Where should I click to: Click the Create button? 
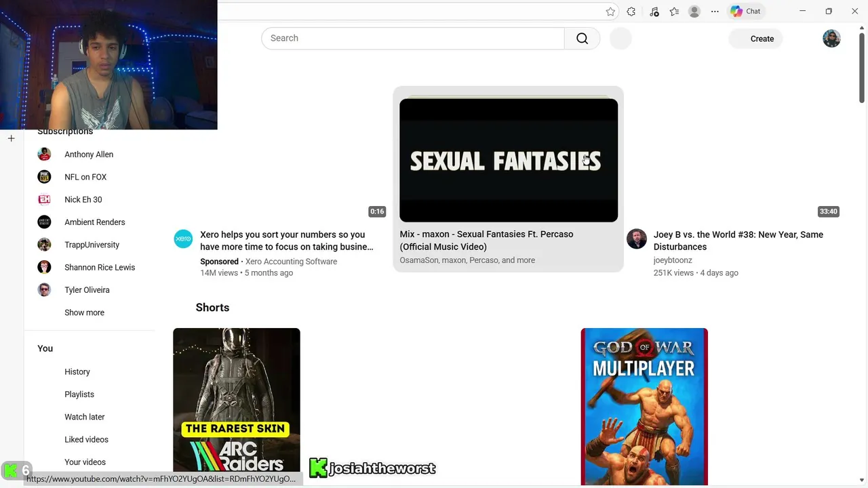[x=756, y=39]
